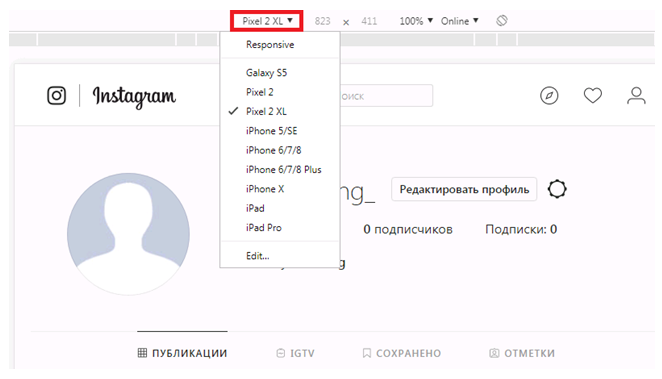Open the Online throttling dropdown

click(x=460, y=21)
